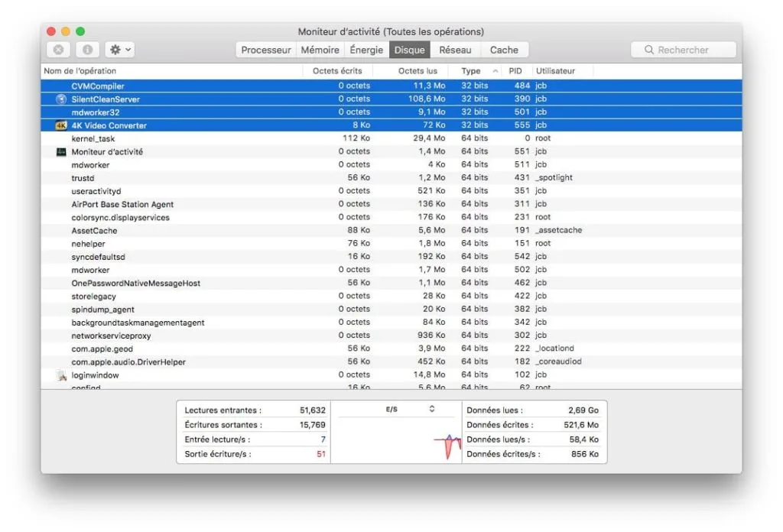Sort by Octets écrits column header
The height and width of the screenshot is (532, 783).
coord(337,71)
